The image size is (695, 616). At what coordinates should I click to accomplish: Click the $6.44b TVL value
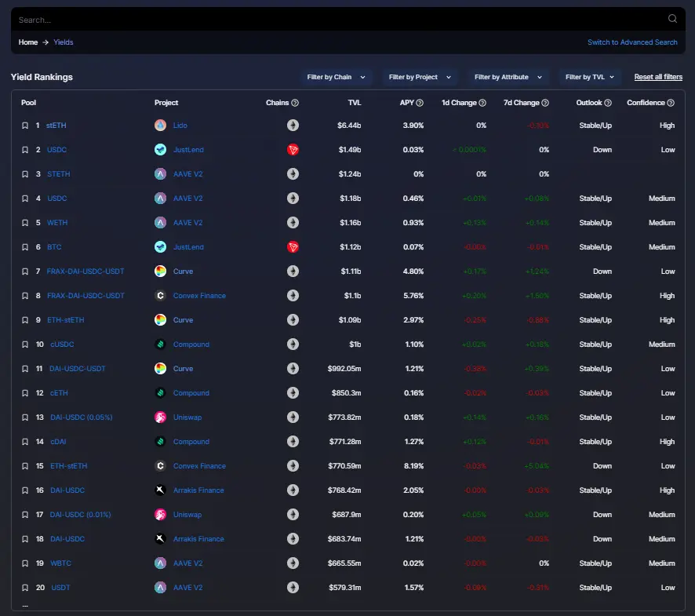(x=349, y=126)
